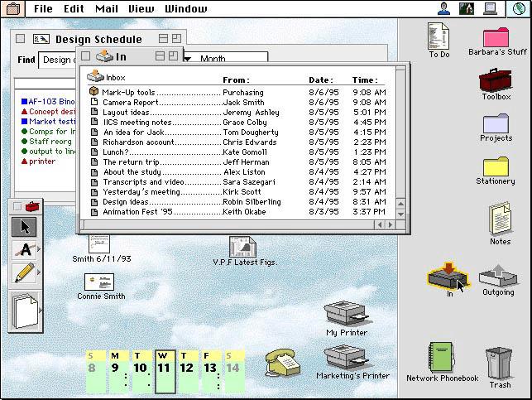Open the IICS meeting notes message
Screen dimensions: 532x400
(237, 122)
